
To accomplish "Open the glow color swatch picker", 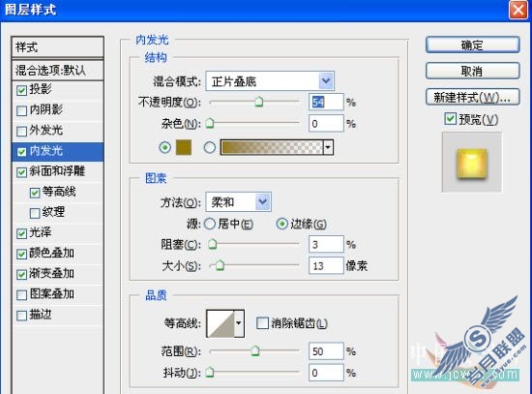I will click(x=184, y=147).
